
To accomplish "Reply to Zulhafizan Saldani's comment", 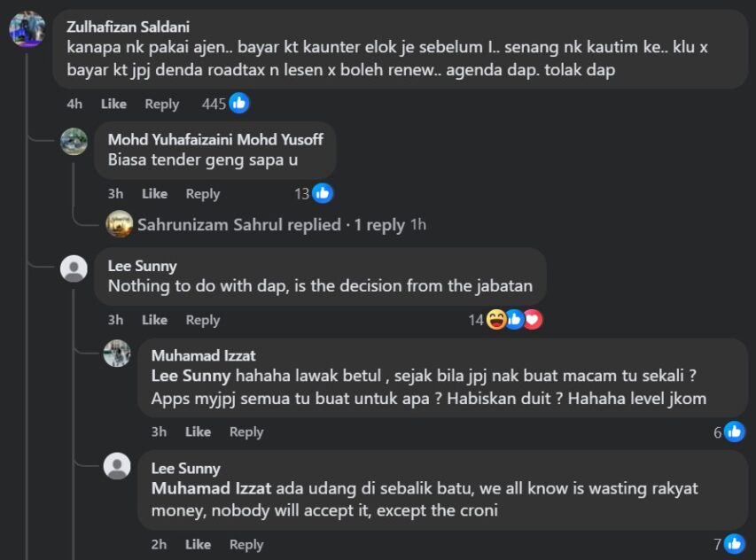I will click(x=161, y=104).
